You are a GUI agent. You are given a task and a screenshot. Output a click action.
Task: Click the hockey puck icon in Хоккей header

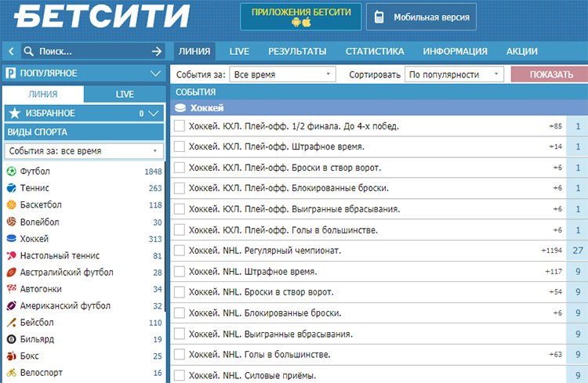tap(180, 108)
